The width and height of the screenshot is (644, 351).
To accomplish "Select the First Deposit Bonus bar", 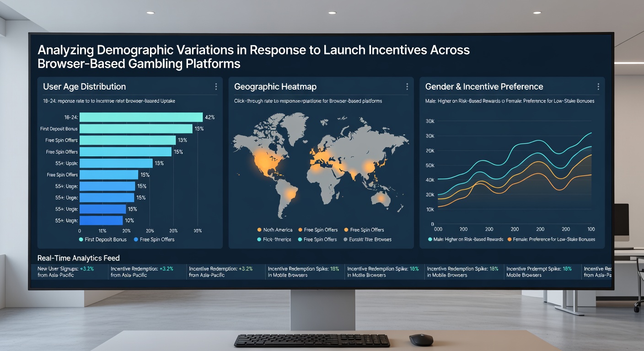I will pos(136,129).
